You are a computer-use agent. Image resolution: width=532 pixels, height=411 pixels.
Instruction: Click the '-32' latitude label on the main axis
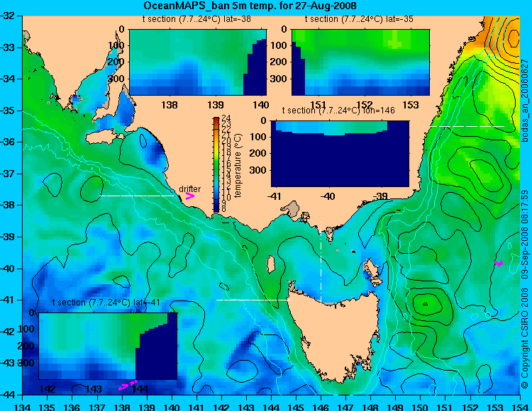[x=9, y=16]
